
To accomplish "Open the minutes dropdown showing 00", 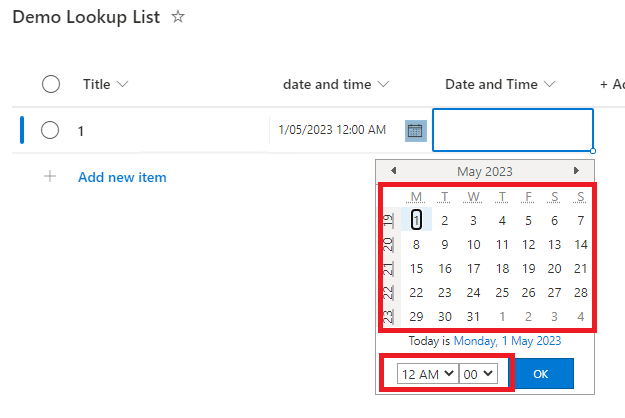I will [x=477, y=373].
